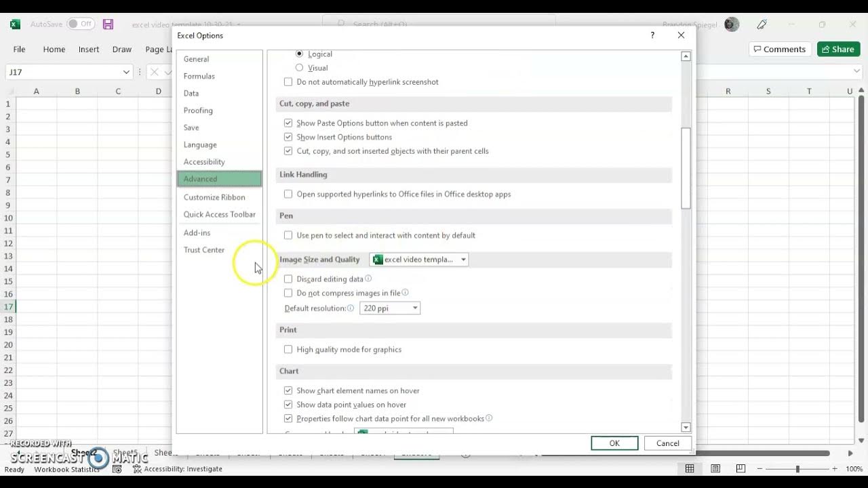Screen dimensions: 868x488
Task: Click info icon after Properties follow chart data point
Action: (489, 418)
